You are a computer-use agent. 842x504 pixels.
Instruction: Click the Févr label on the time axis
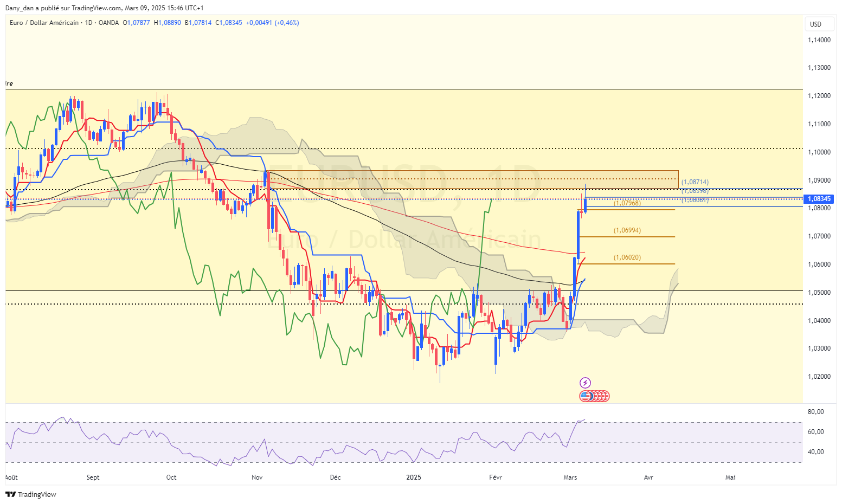pyautogui.click(x=496, y=477)
